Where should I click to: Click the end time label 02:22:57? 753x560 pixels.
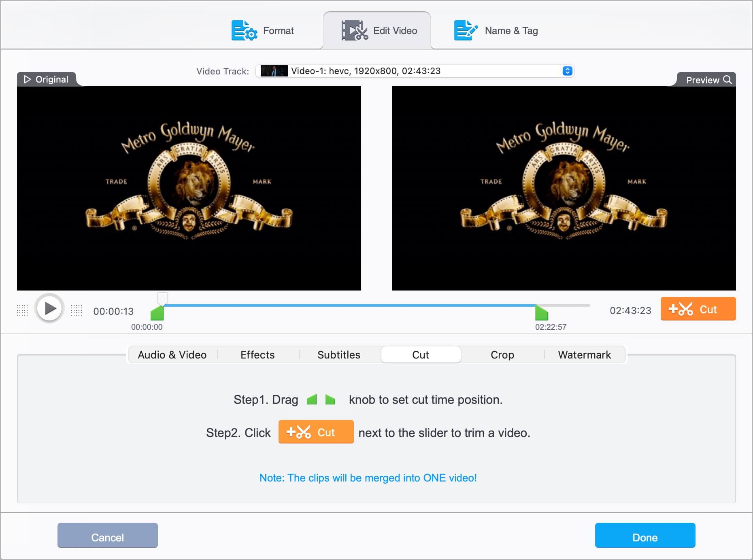[x=551, y=327]
